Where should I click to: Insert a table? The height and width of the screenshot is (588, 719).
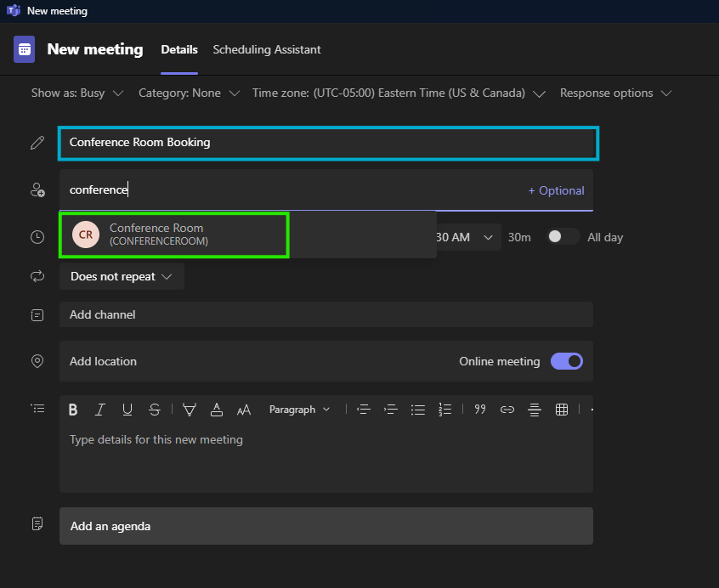562,410
